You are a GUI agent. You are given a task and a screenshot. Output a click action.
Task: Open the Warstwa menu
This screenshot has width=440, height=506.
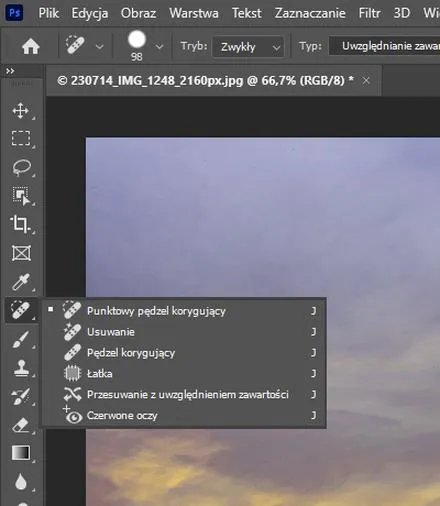194,13
